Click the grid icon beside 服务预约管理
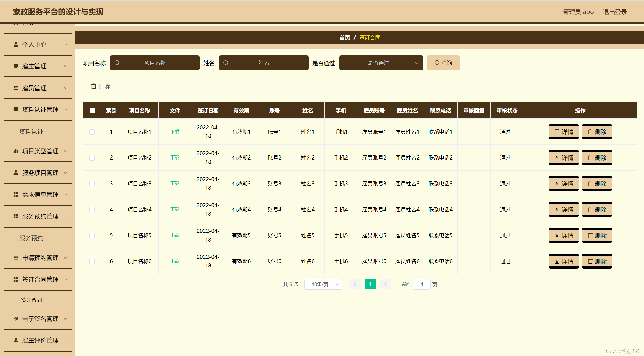644x356 pixels. [x=16, y=216]
